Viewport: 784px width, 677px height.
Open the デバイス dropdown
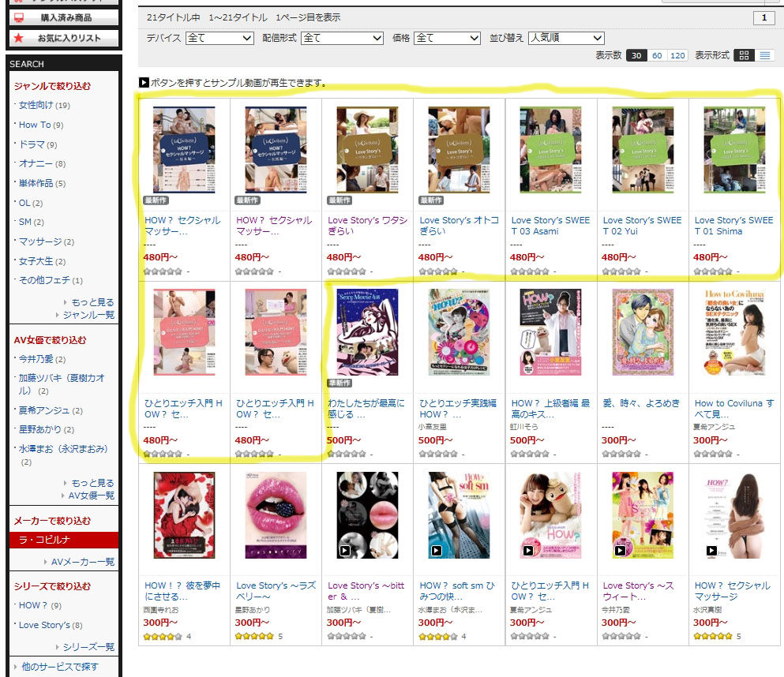(219, 38)
